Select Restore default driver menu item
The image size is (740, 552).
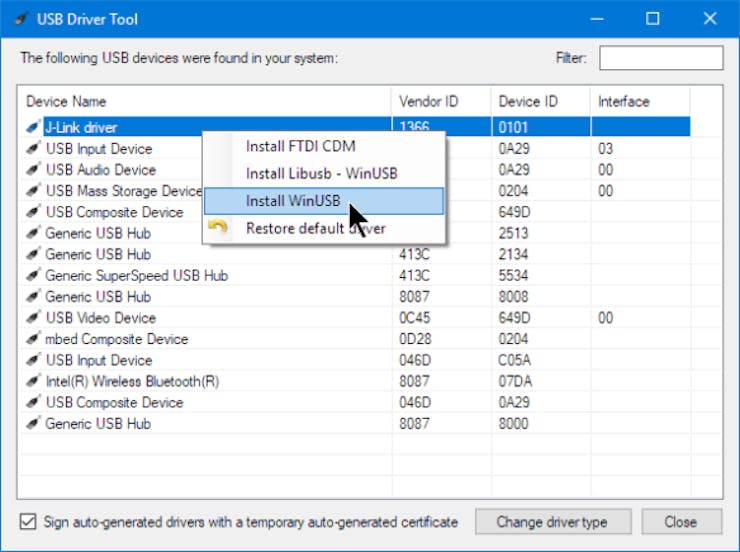click(315, 228)
